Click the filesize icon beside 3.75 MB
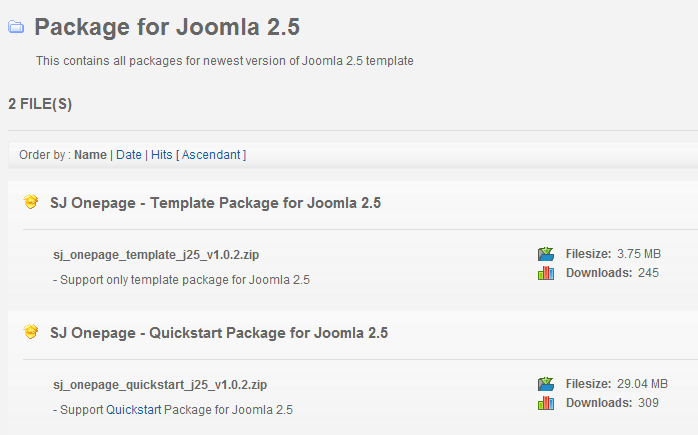The width and height of the screenshot is (698, 435). coord(546,254)
